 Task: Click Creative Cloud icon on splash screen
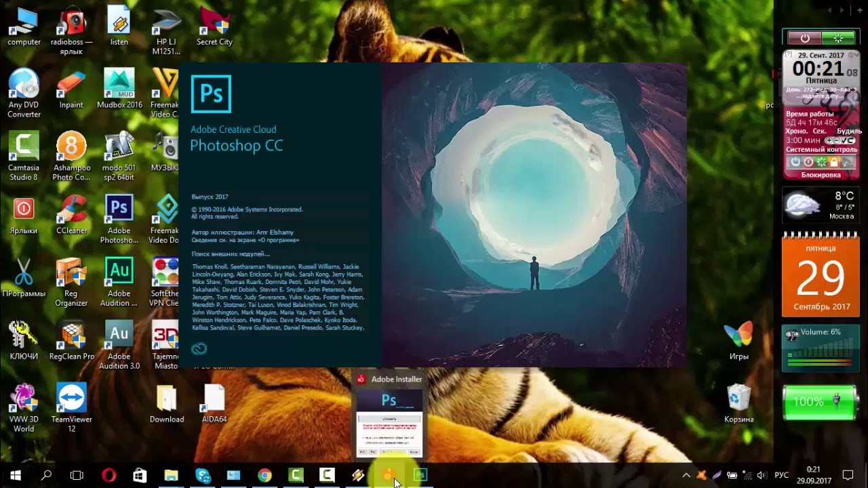[199, 348]
